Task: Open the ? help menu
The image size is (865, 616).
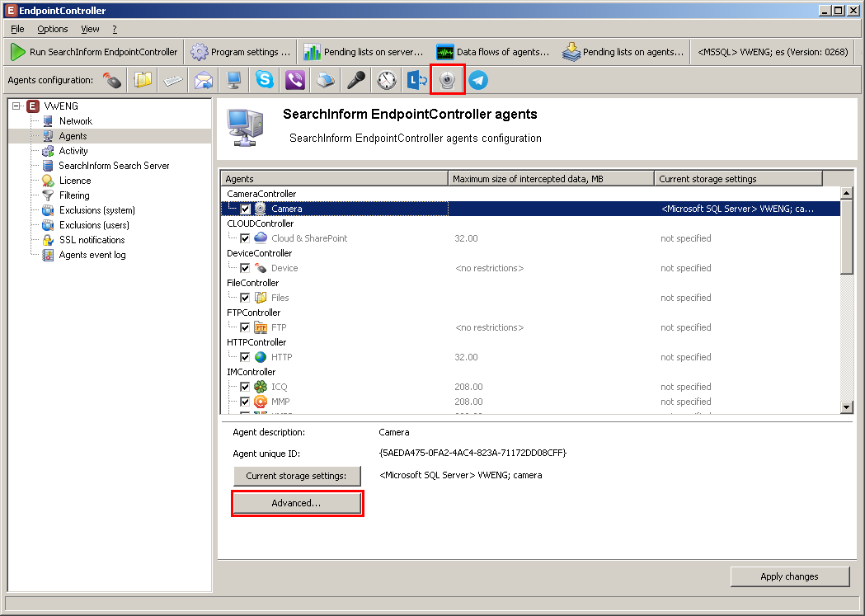Action: point(115,29)
